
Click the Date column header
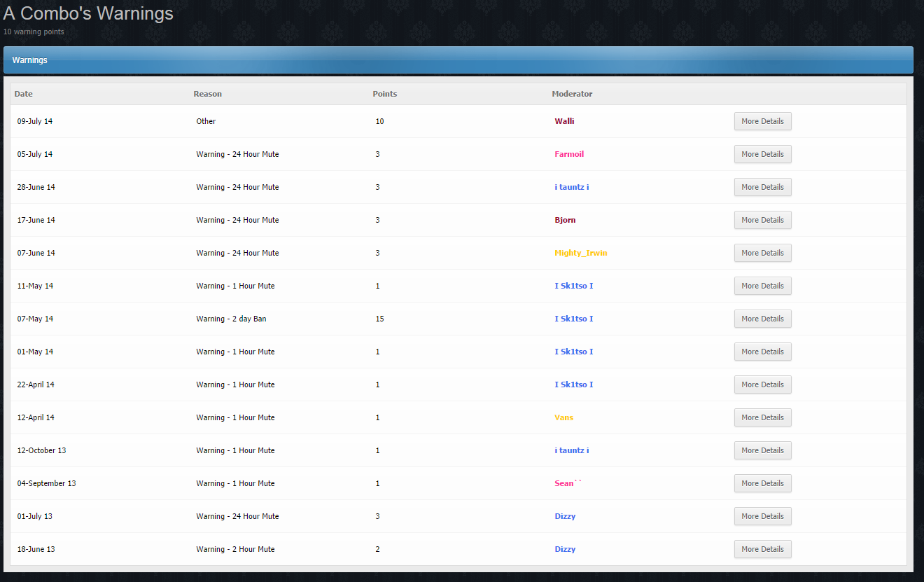point(23,94)
